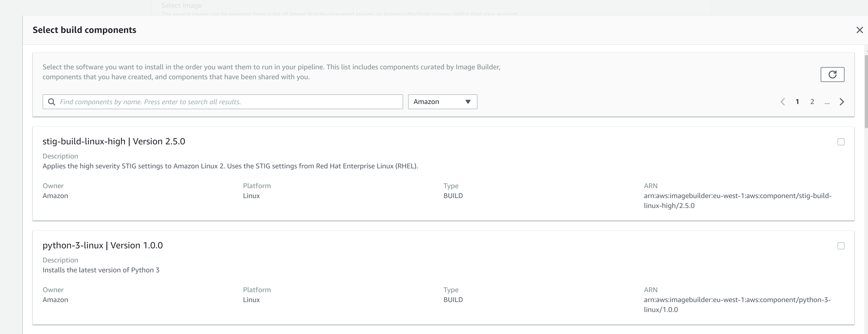Close the Select build components dialog
868x334 pixels.
click(860, 30)
